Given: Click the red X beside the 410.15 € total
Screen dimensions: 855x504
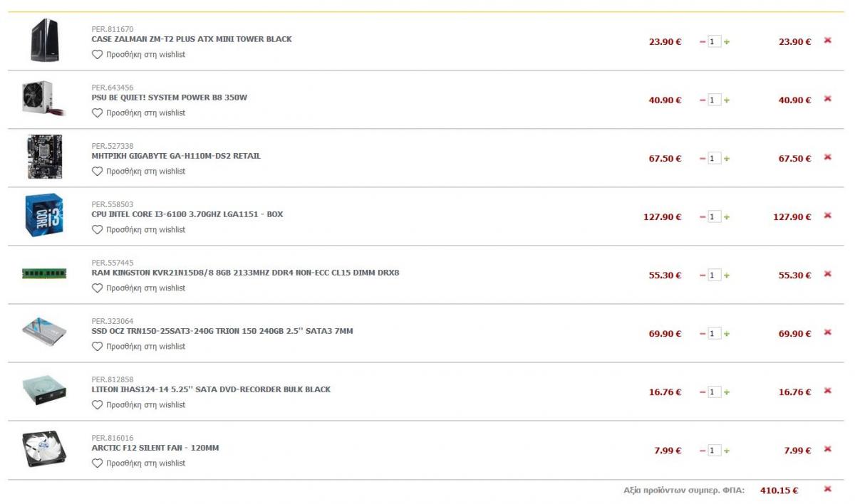Looking at the screenshot, I should pyautogui.click(x=827, y=489).
